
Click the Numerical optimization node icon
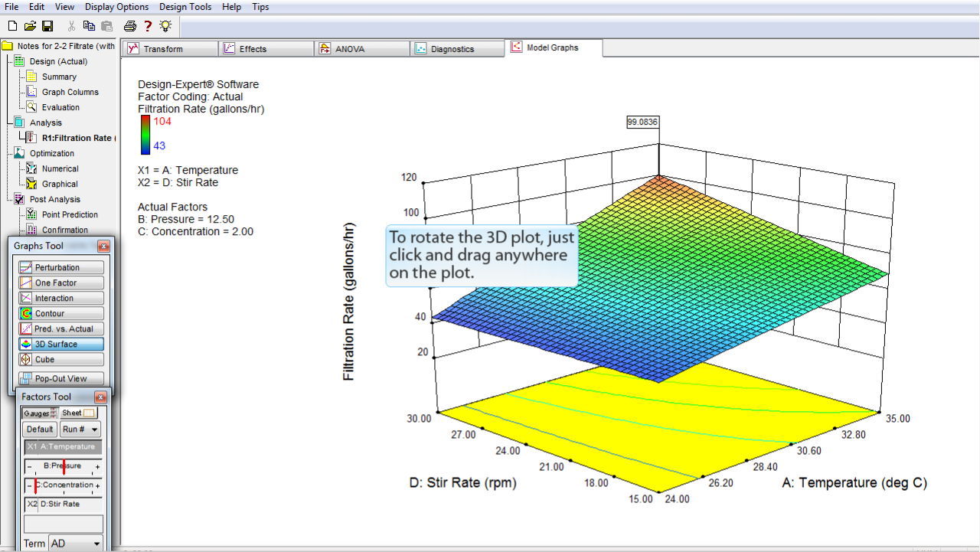pos(31,168)
